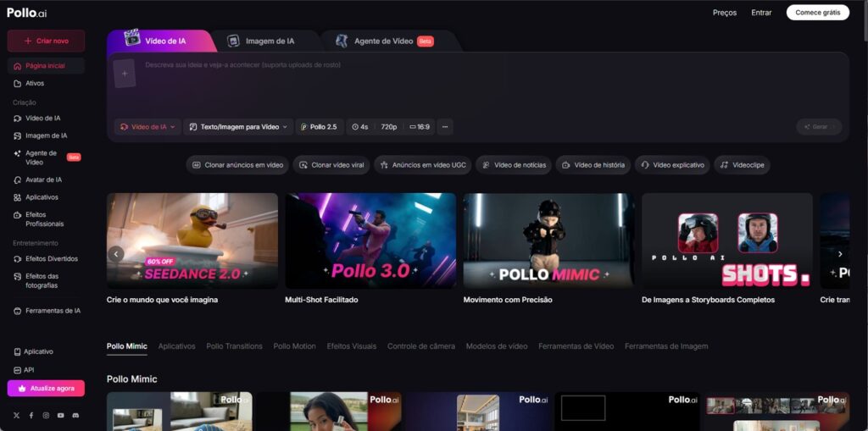Open Pollo Mimic banner
This screenshot has height=431, width=868.
pyautogui.click(x=549, y=240)
